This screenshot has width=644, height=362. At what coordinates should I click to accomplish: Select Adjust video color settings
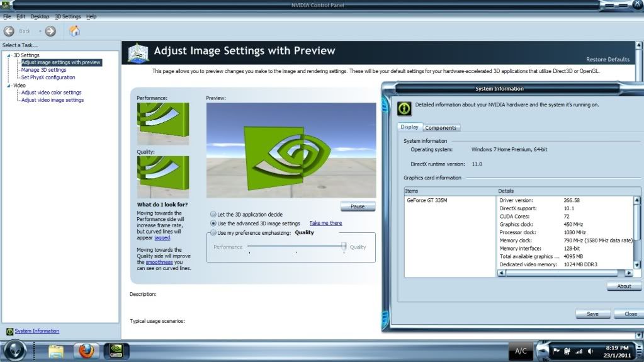click(x=52, y=93)
